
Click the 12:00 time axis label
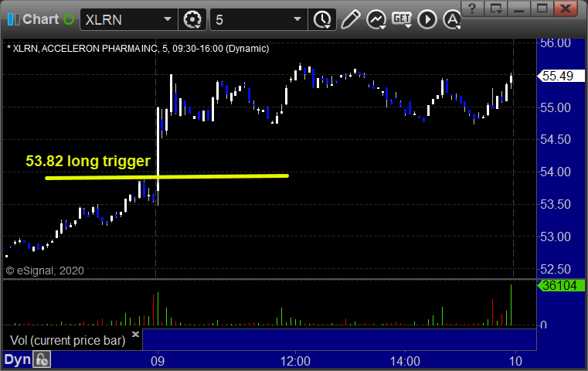295,361
